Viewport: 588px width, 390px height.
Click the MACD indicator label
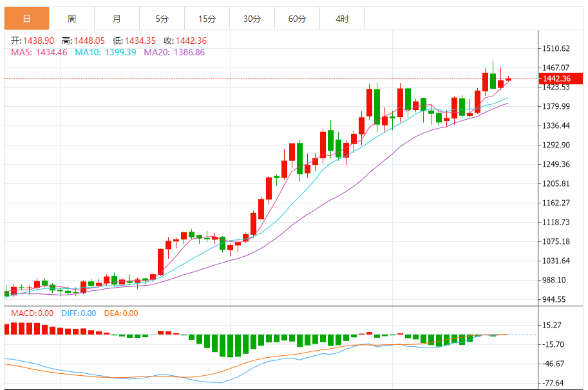31,313
